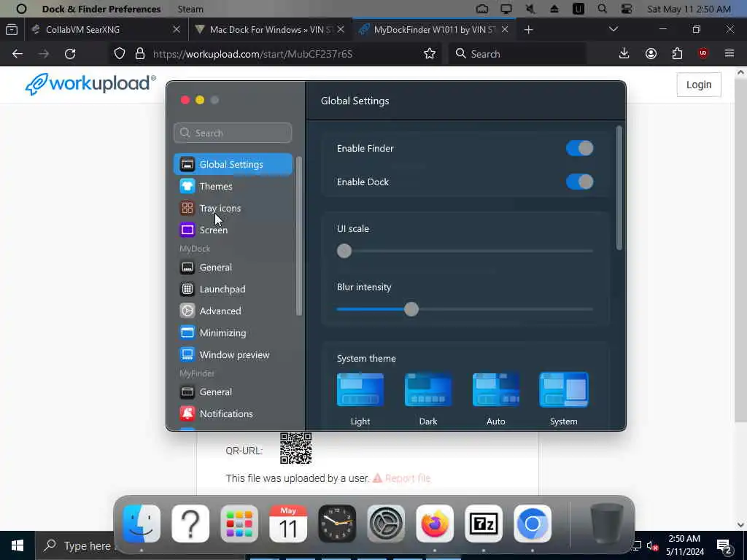Viewport: 747px width, 560px height.
Task: Open the Steam menu in the top bar
Action: [190, 9]
